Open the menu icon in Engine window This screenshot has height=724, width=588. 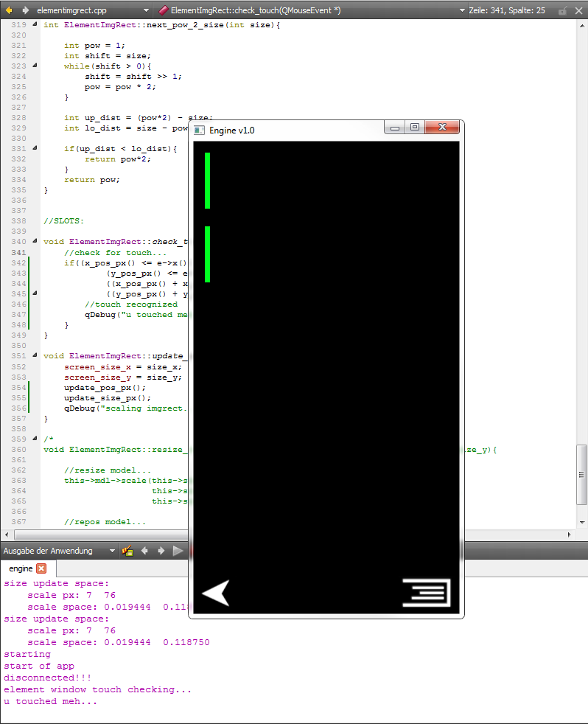click(x=427, y=593)
